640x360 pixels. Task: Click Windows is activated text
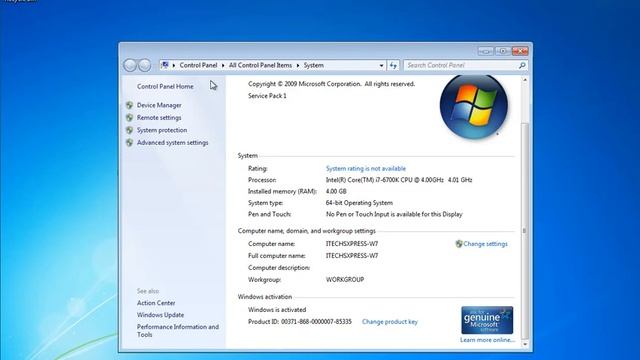pos(277,310)
